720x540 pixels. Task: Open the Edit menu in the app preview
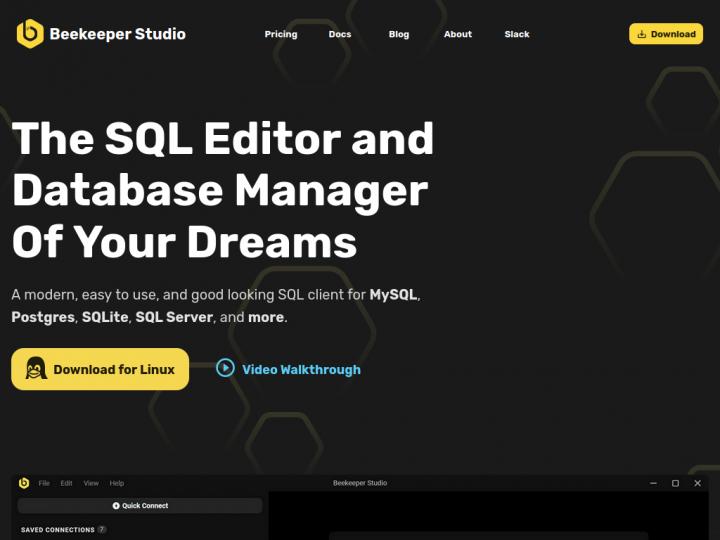[x=66, y=483]
